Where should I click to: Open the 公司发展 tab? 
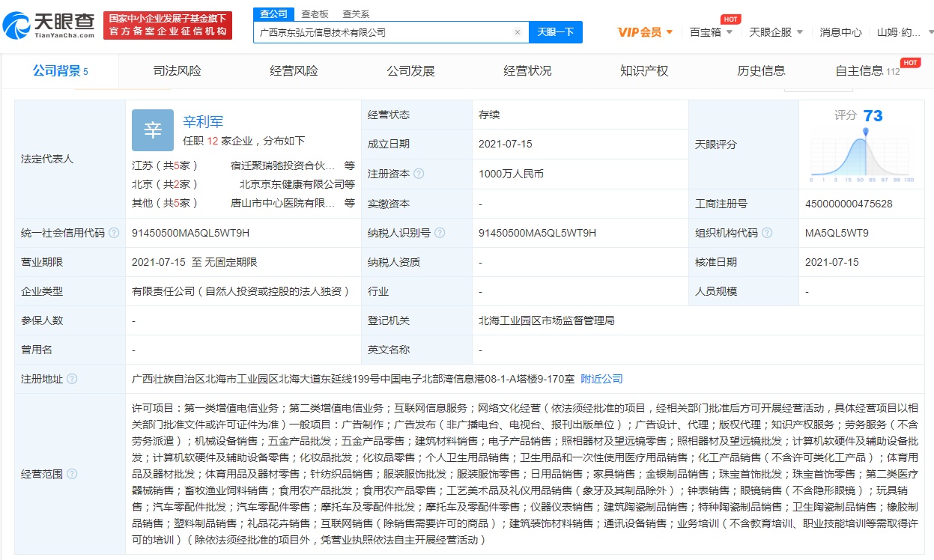tap(411, 71)
